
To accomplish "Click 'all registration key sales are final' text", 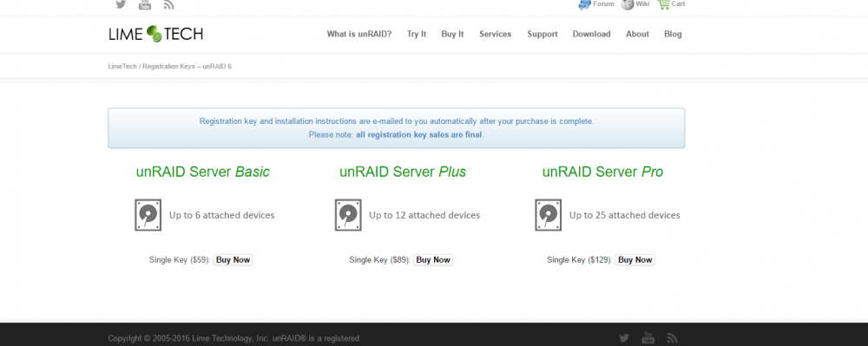I will (418, 135).
